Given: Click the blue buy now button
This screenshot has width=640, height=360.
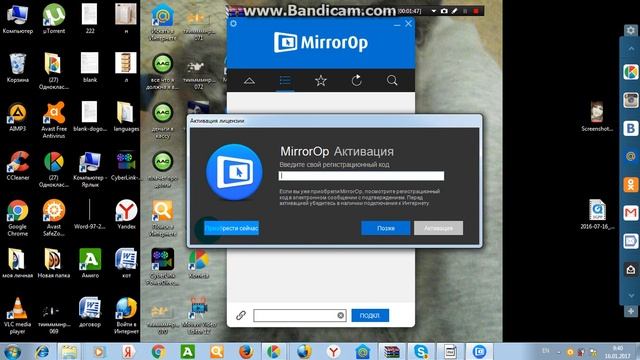Looking at the screenshot, I should (231, 228).
